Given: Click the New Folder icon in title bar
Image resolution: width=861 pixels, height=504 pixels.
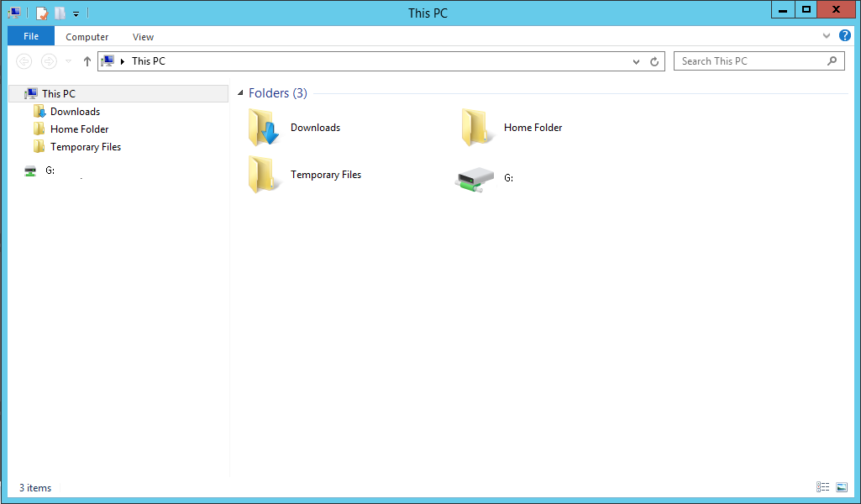Looking at the screenshot, I should coord(60,13).
